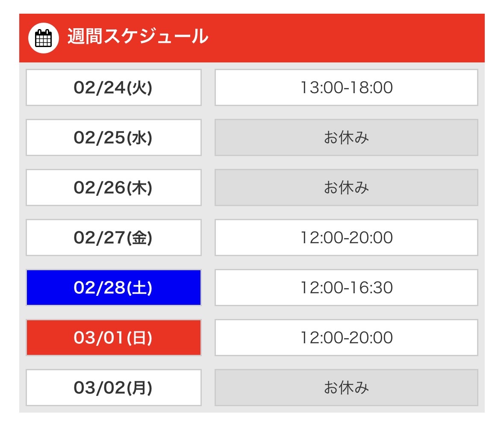Click the 12:00-20:00 slot for 03/01
The width and height of the screenshot is (504, 425).
346,338
